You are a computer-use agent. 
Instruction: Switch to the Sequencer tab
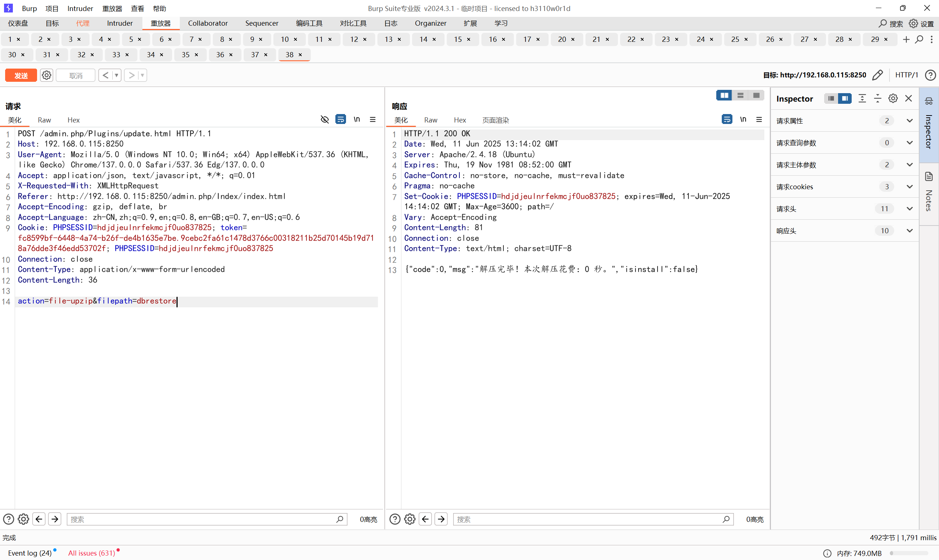[262, 23]
